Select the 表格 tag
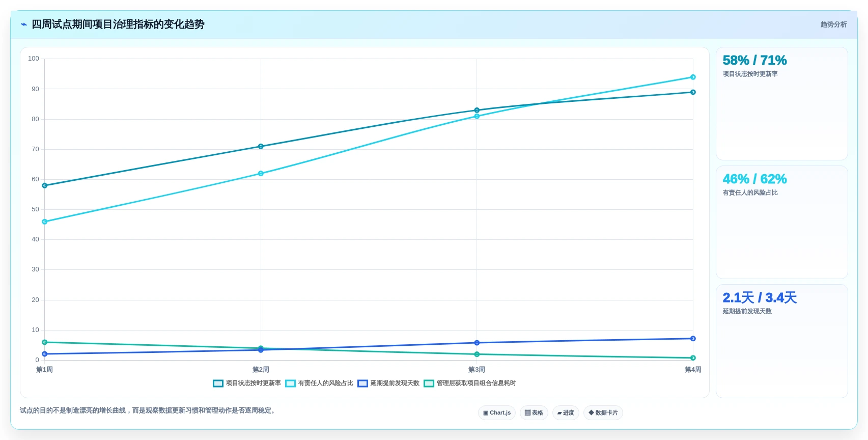The width and height of the screenshot is (868, 440). pyautogui.click(x=534, y=413)
